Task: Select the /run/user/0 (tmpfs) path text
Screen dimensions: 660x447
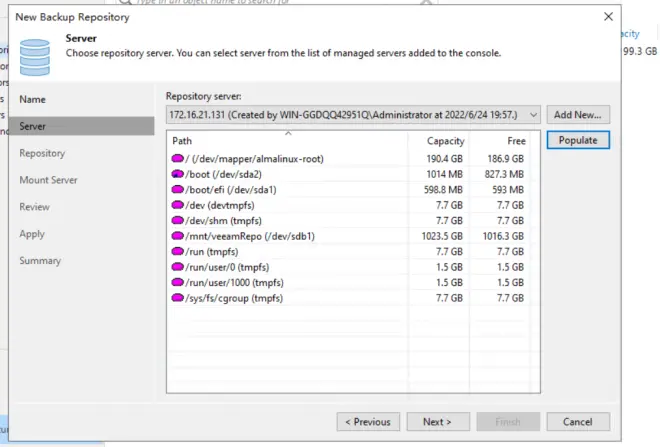Action: pos(227,267)
